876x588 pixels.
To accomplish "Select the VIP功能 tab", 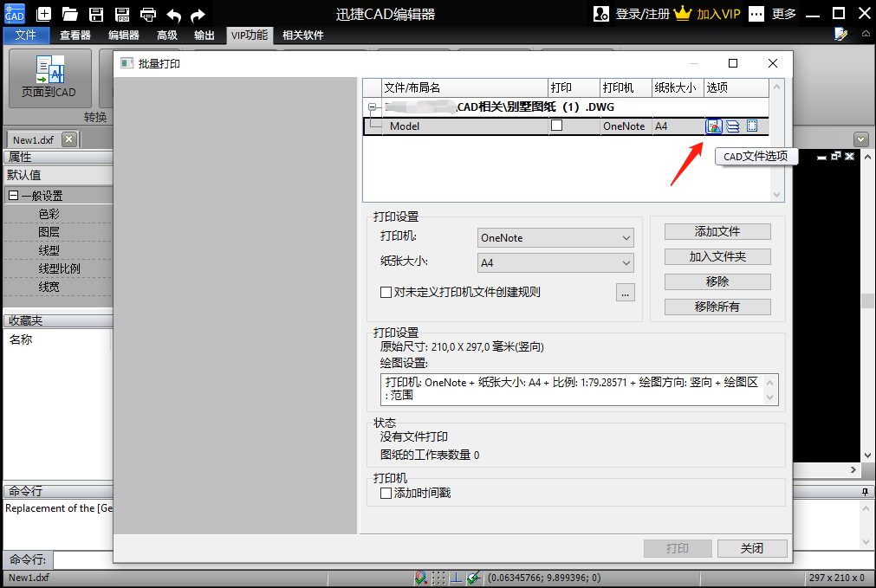I will pyautogui.click(x=250, y=36).
